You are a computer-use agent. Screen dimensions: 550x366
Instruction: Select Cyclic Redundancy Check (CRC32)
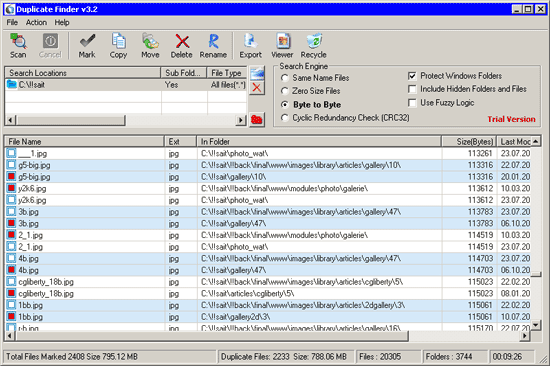[x=285, y=118]
